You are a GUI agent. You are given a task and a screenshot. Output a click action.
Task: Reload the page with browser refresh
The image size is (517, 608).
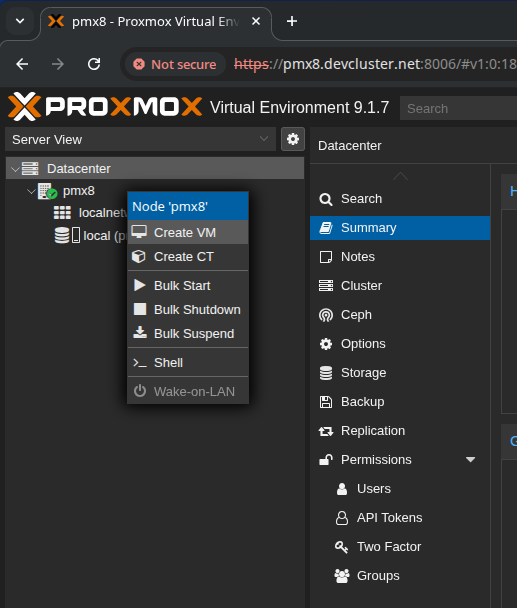(94, 64)
